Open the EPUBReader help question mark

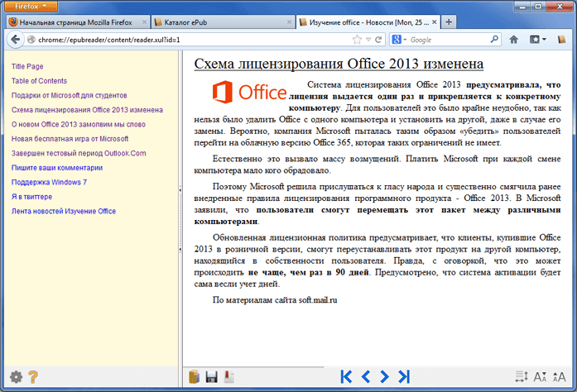coord(33,377)
